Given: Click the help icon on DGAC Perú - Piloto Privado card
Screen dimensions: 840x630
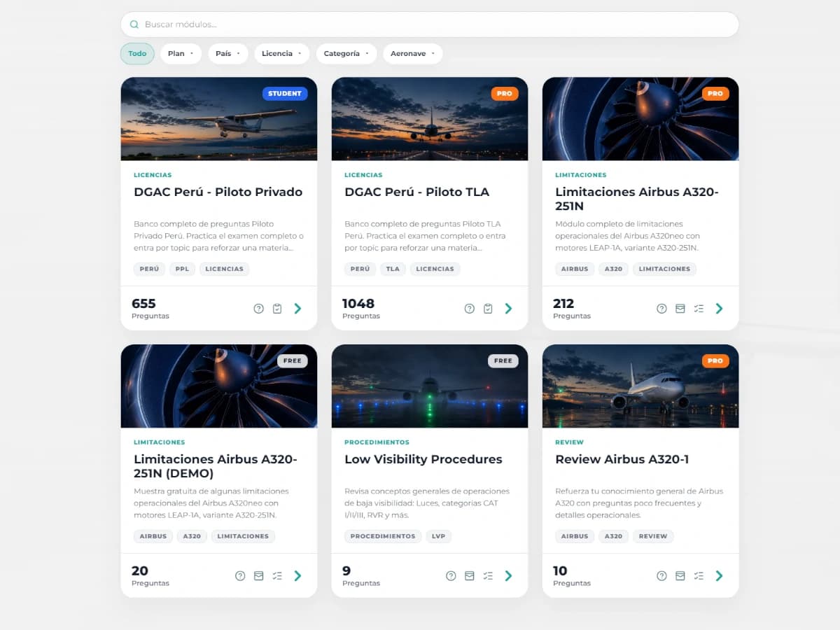Looking at the screenshot, I should tap(259, 309).
